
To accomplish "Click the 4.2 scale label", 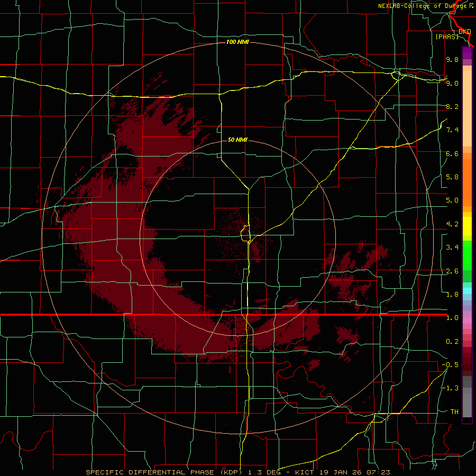I will 452,224.
